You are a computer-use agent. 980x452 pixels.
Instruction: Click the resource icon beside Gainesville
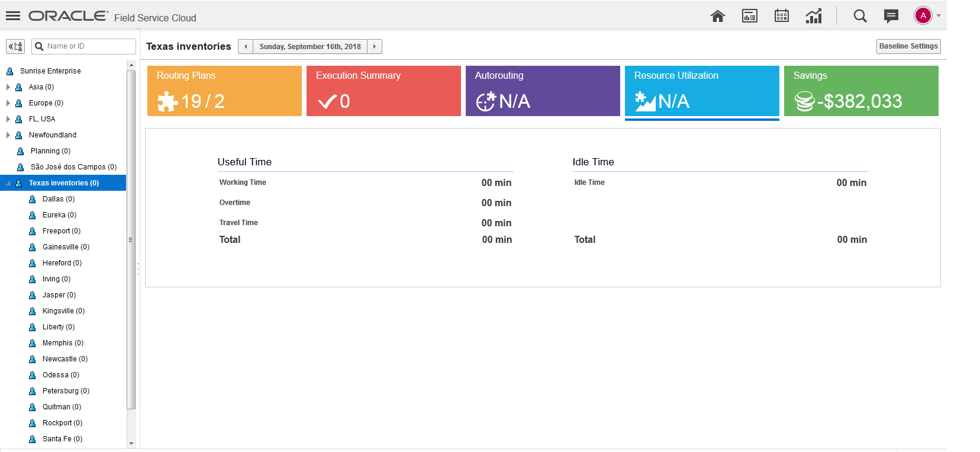33,247
